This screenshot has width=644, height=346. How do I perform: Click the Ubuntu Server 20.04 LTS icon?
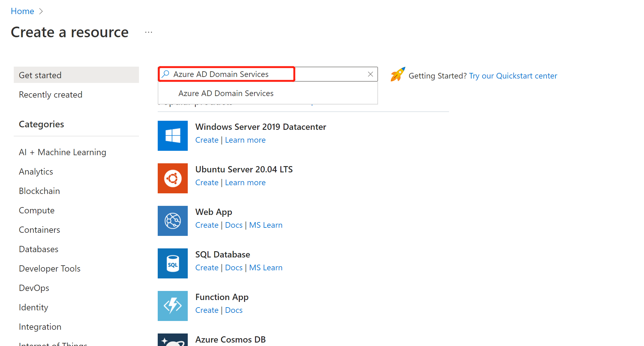(x=173, y=178)
